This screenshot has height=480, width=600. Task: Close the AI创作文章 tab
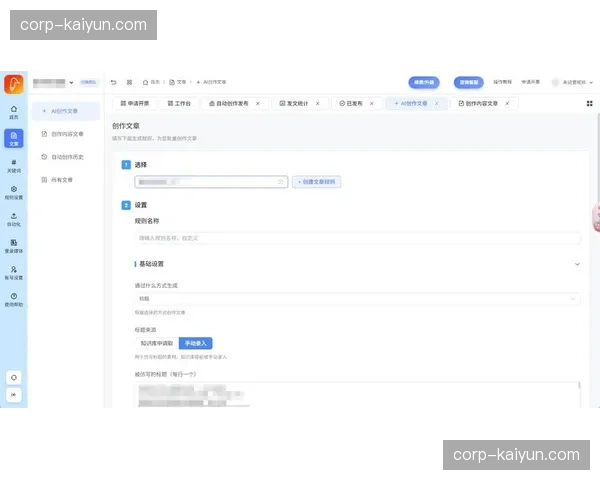[436, 103]
